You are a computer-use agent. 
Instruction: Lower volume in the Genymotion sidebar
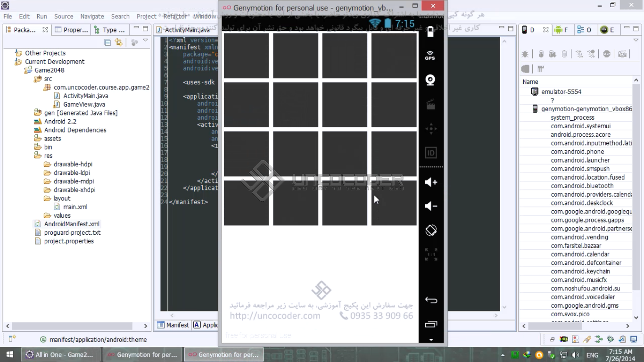click(x=431, y=206)
